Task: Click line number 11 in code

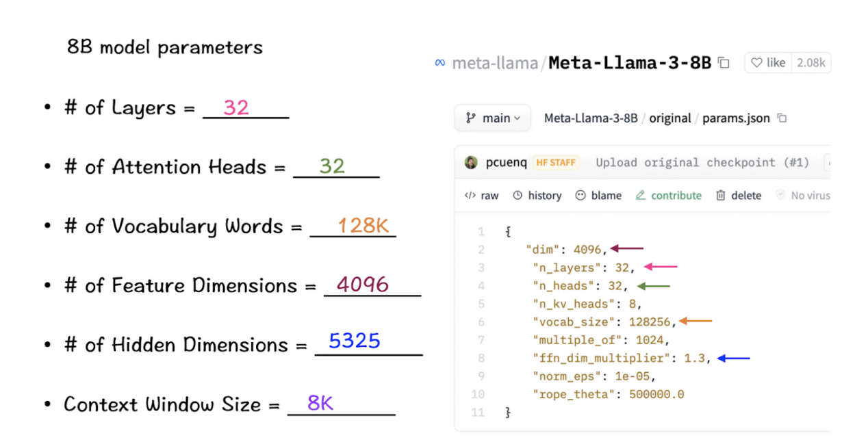Action: tap(478, 413)
